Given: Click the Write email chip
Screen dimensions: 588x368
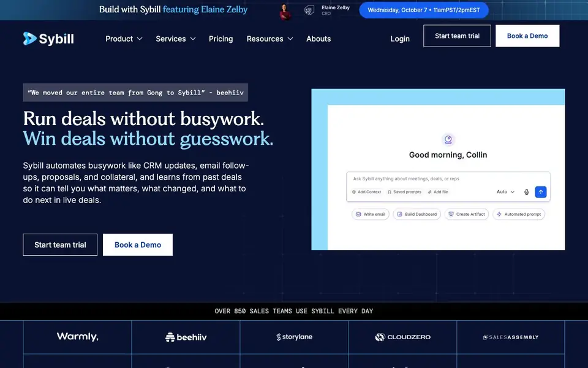Looking at the screenshot, I should pos(370,215).
